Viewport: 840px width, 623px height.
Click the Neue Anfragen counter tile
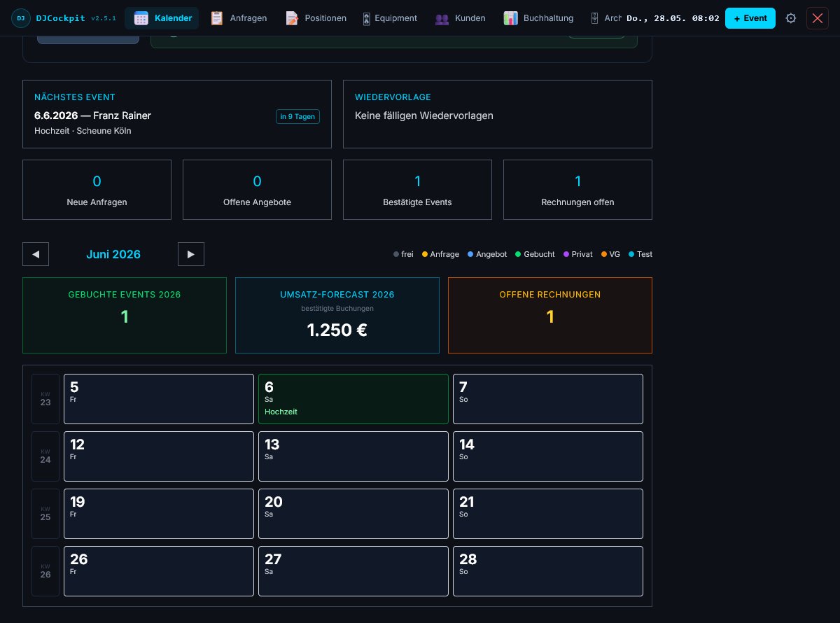point(97,190)
